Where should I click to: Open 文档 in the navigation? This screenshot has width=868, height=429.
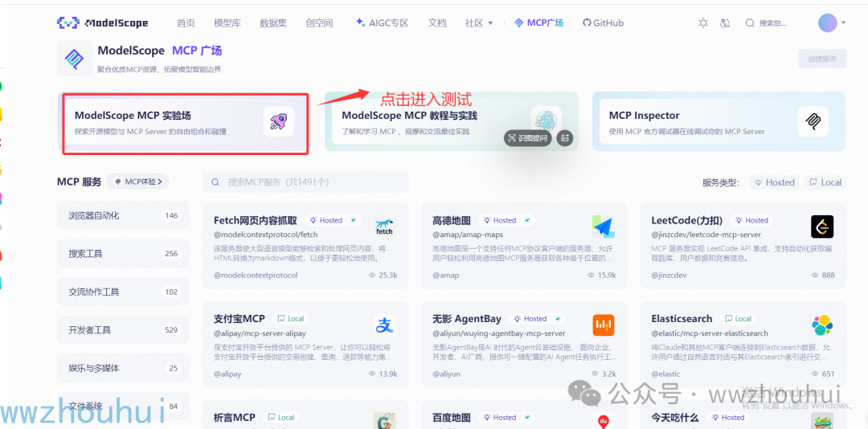coord(437,22)
